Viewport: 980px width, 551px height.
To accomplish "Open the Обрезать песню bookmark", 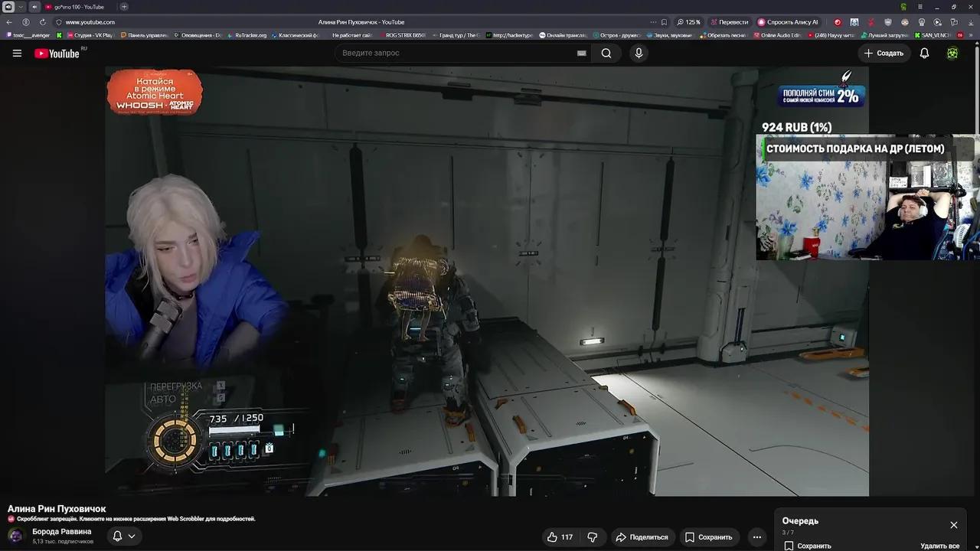I will click(x=724, y=35).
